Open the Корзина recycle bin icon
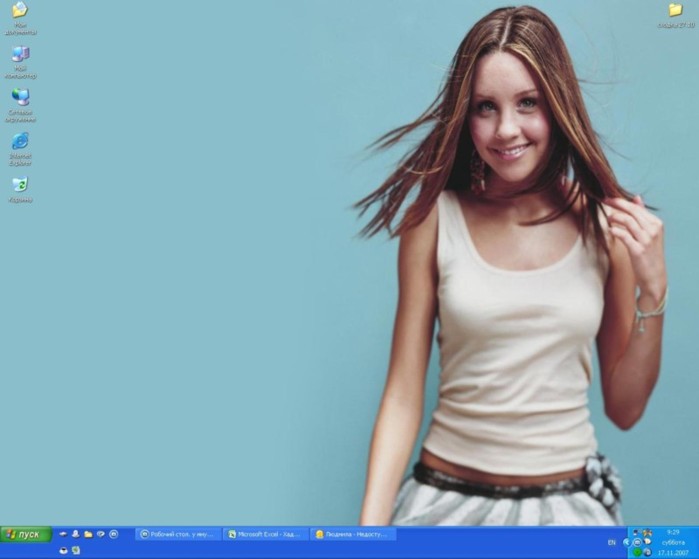The image size is (699, 559). [x=20, y=189]
